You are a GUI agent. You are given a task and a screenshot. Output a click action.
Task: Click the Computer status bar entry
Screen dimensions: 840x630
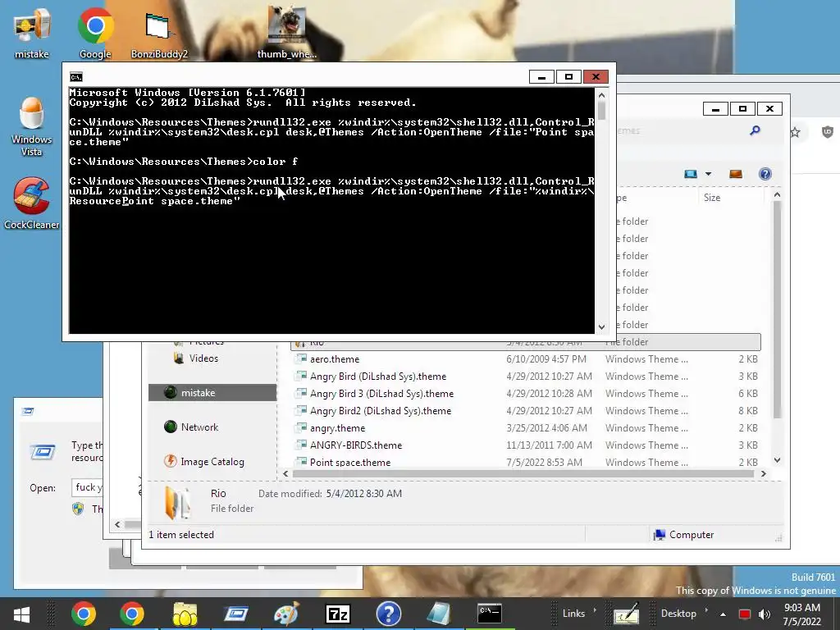(683, 535)
